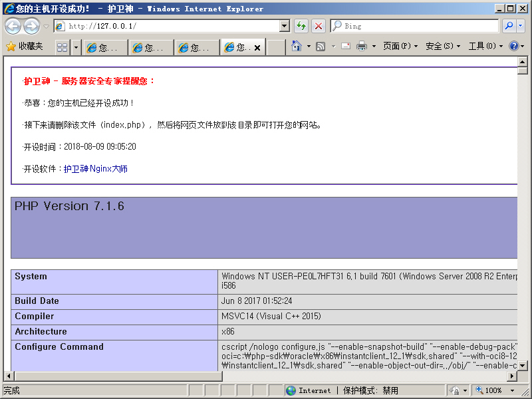Click the Read Mail envelope icon

pos(346,47)
